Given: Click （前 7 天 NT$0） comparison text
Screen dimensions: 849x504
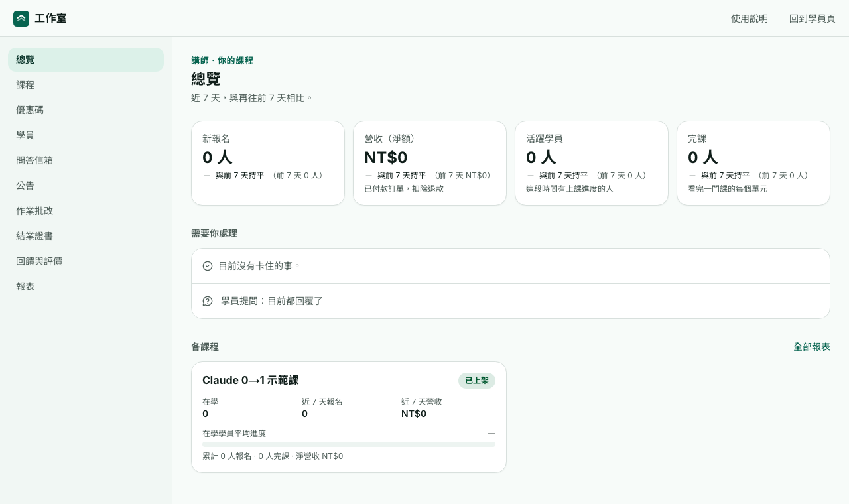Looking at the screenshot, I should click(x=463, y=176).
